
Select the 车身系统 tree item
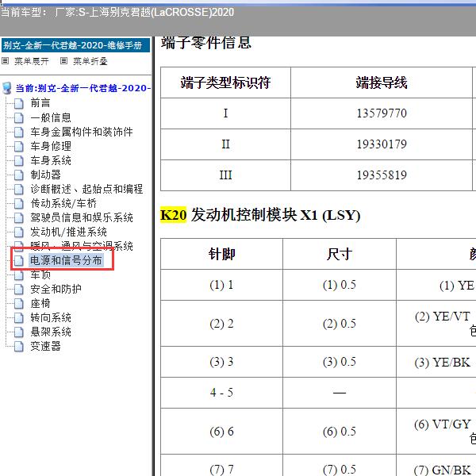[51, 160]
